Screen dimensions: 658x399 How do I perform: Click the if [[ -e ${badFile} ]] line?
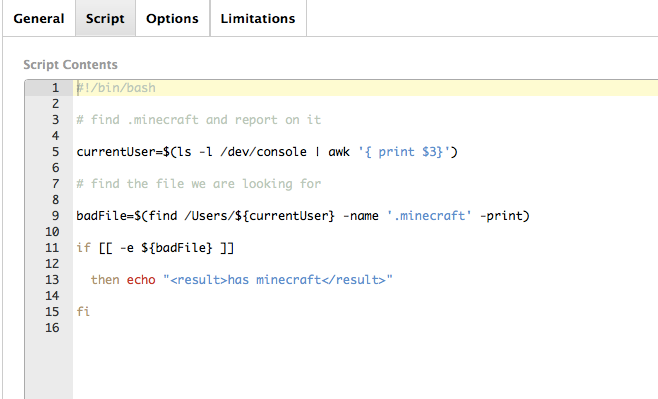click(155, 248)
